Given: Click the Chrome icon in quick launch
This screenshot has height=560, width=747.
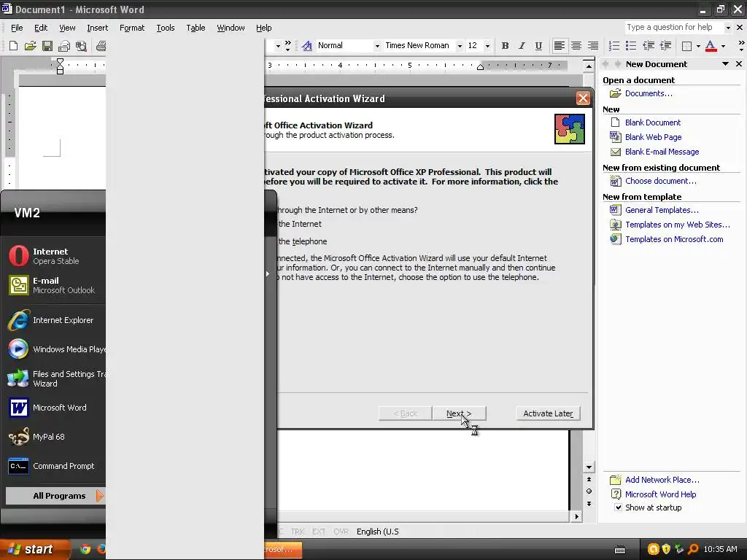Looking at the screenshot, I should pyautogui.click(x=85, y=549).
